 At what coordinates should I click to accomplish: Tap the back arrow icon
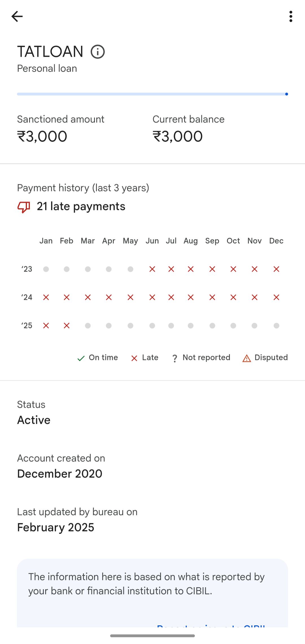17,16
